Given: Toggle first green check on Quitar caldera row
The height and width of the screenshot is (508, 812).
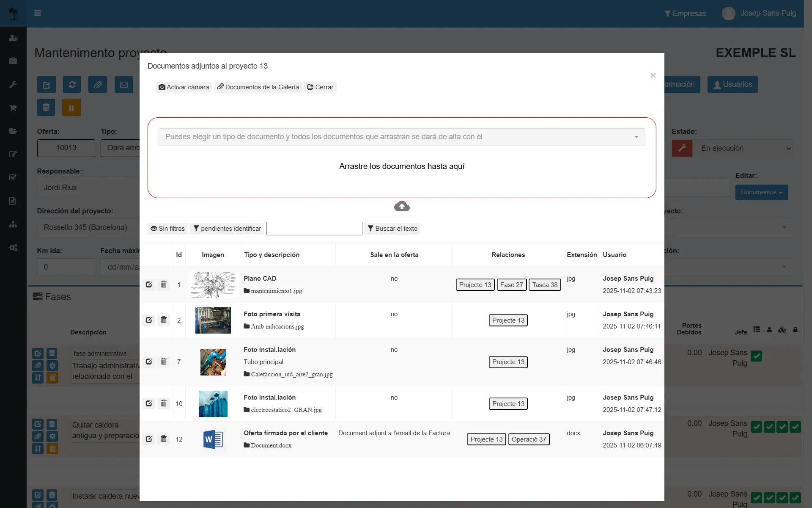Looking at the screenshot, I should tap(756, 427).
